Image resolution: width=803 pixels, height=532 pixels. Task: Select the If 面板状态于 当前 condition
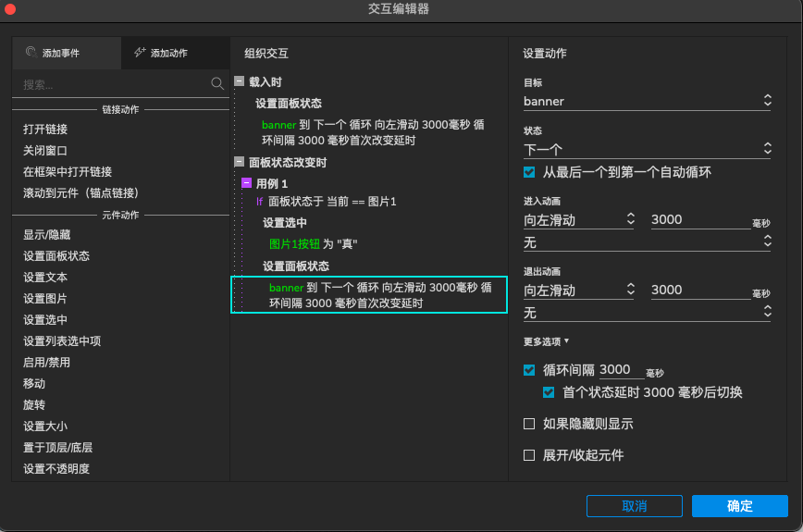pyautogui.click(x=327, y=202)
